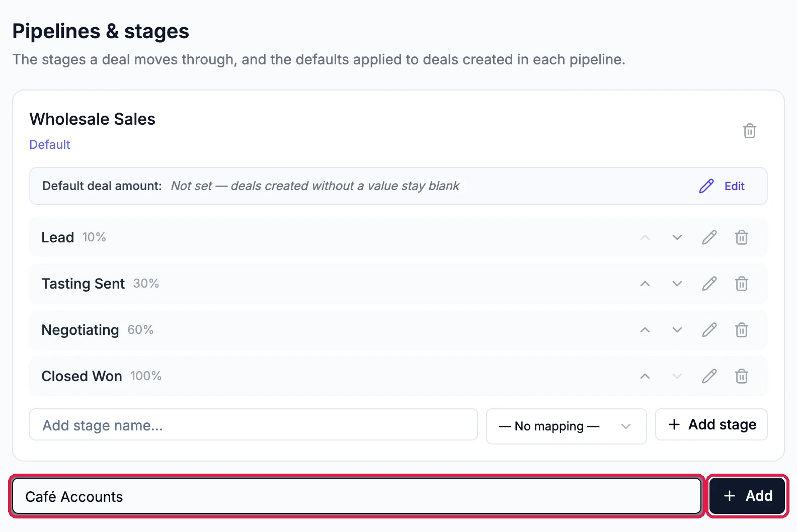Click the Tasting Sent stage name
797x532 pixels.
tap(83, 284)
